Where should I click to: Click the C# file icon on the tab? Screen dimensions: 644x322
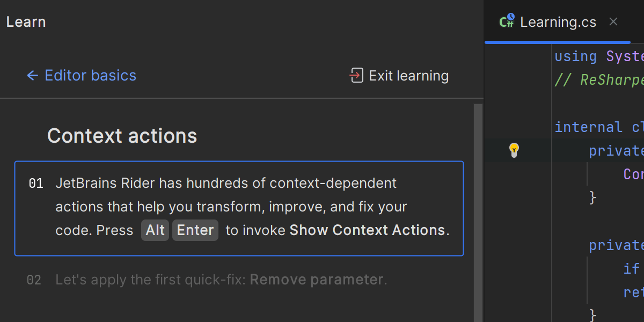pos(506,21)
